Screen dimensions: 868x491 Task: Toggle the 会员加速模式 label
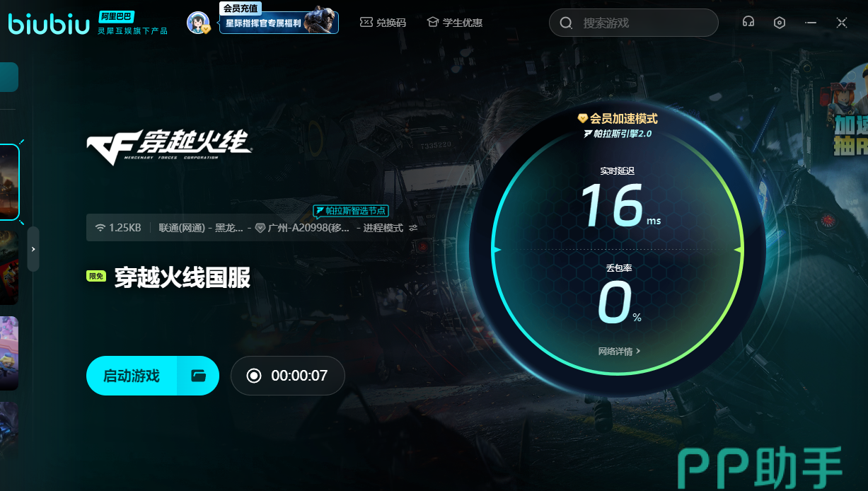coord(618,119)
